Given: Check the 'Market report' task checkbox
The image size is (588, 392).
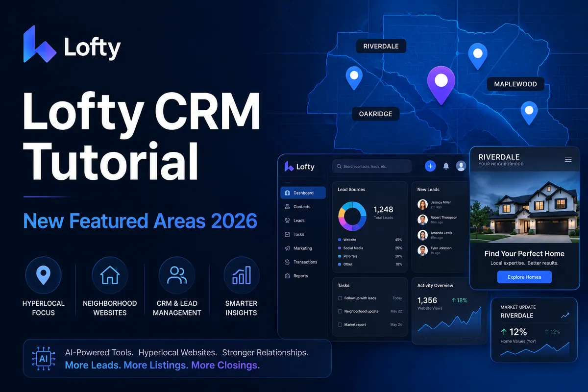Looking at the screenshot, I should pos(340,324).
